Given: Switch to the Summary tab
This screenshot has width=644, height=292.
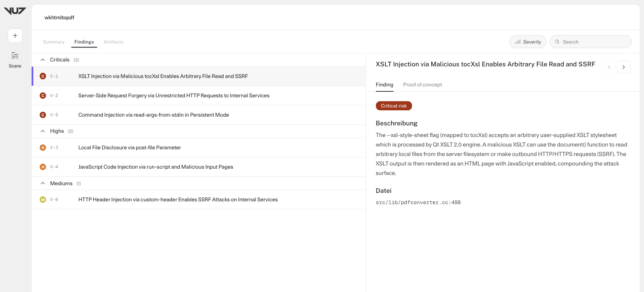Looking at the screenshot, I should click(x=54, y=42).
